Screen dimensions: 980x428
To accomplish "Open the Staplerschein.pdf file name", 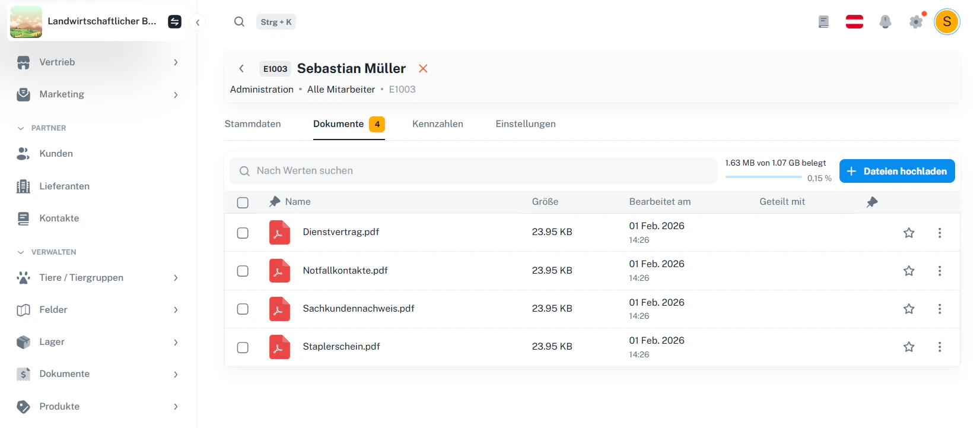I will tap(341, 347).
